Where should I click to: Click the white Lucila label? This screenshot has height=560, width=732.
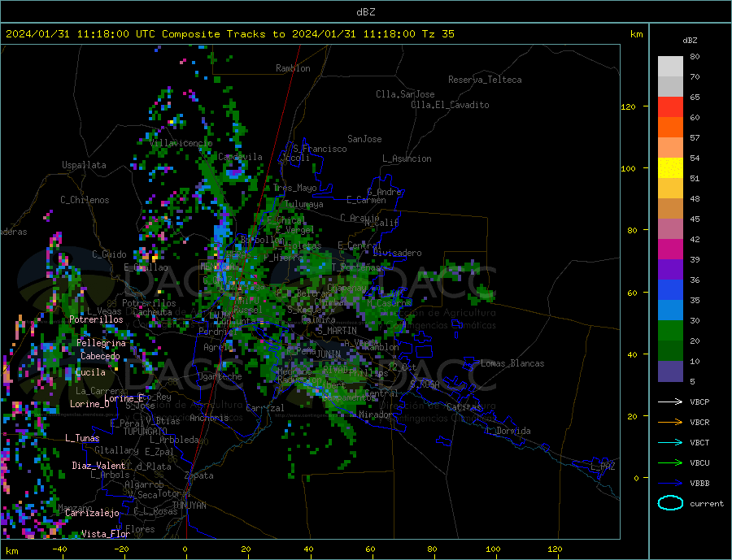pos(90,372)
